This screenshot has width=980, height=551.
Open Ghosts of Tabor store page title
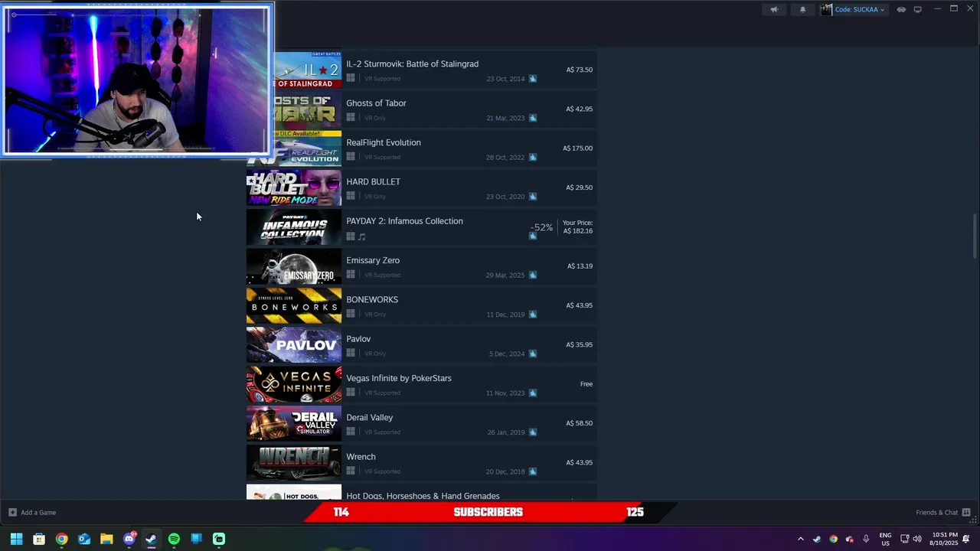pos(376,103)
